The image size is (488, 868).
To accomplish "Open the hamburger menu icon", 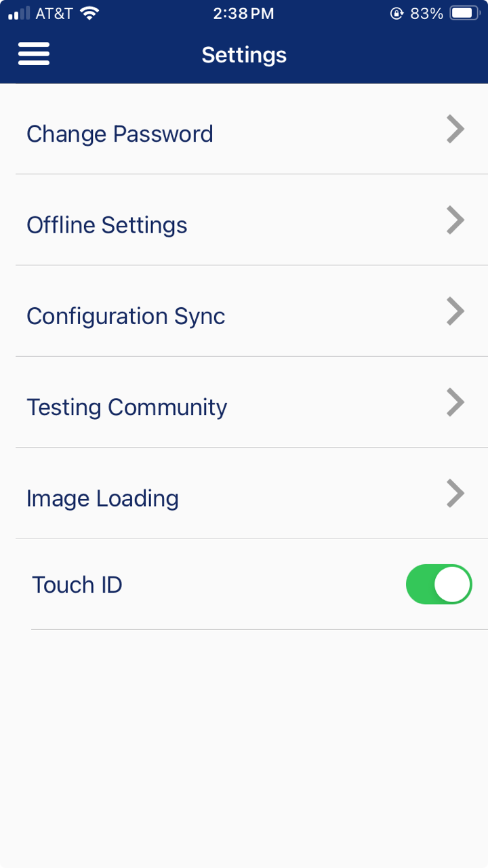I will click(x=34, y=54).
